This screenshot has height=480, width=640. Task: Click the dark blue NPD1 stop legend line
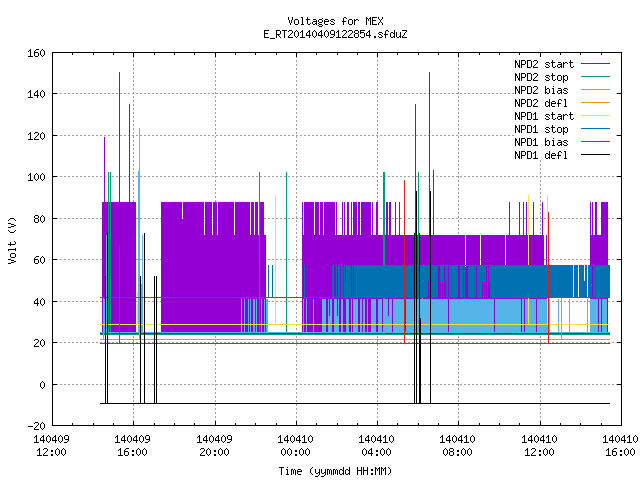[596, 129]
